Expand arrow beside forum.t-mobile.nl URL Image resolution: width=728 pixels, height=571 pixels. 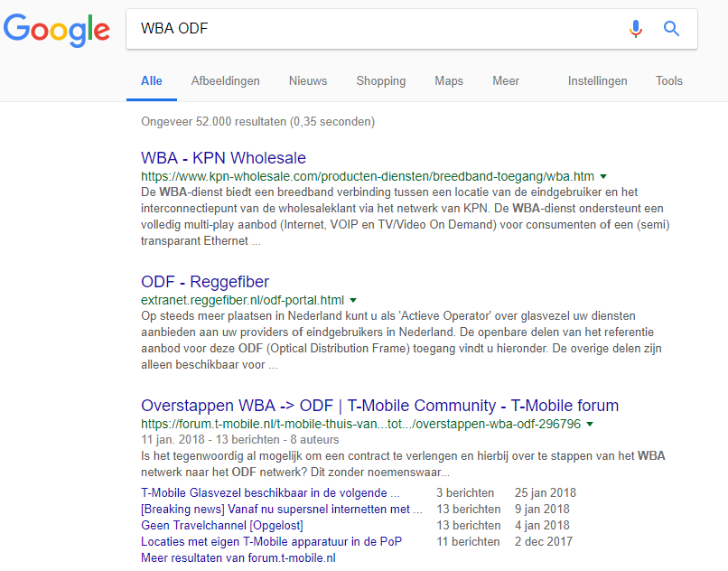tap(590, 425)
